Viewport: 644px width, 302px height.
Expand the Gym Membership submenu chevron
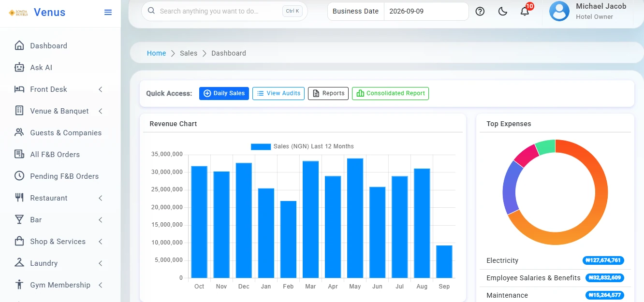(101, 285)
